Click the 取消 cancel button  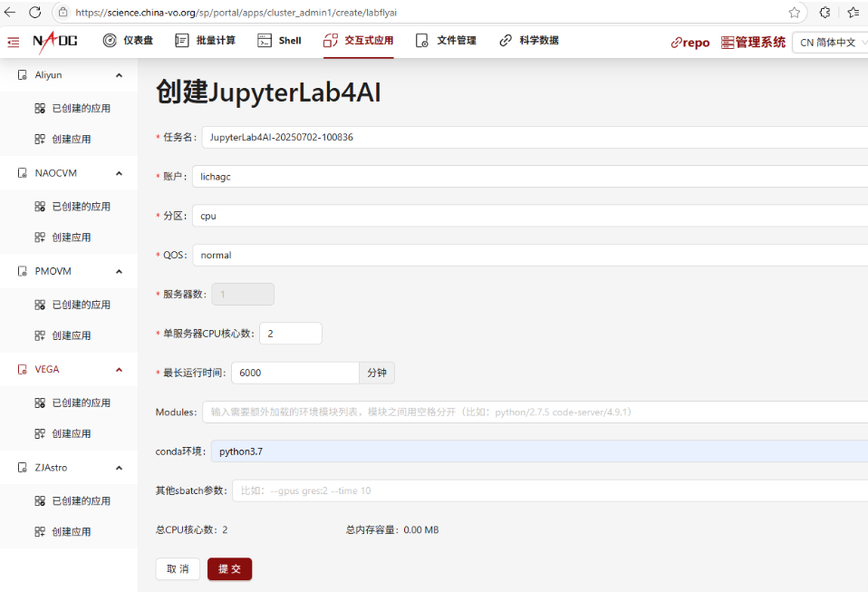click(x=178, y=568)
